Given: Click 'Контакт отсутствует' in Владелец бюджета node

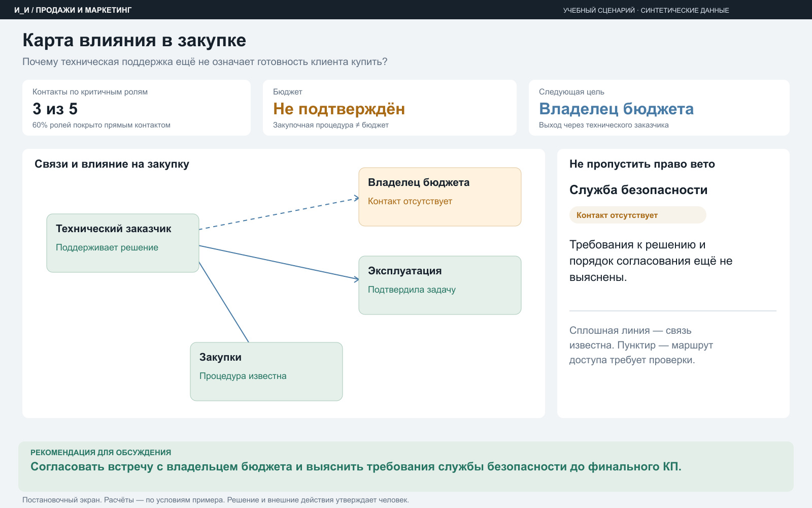Looking at the screenshot, I should pos(410,201).
